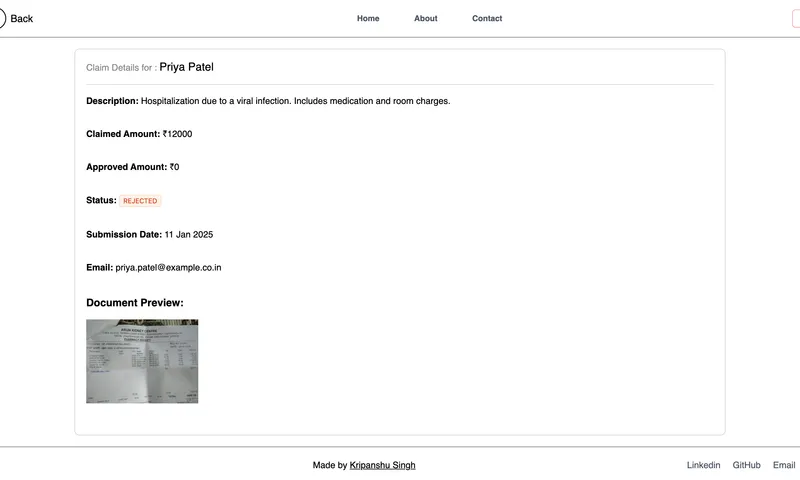Click the Document Preview heading
Viewport: 800px width, 480px height.
[135, 302]
